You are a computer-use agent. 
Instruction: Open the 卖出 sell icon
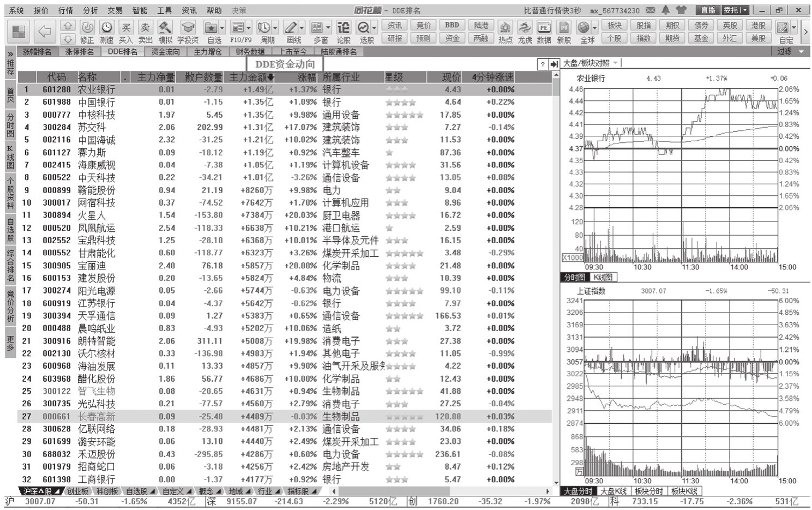click(x=145, y=32)
